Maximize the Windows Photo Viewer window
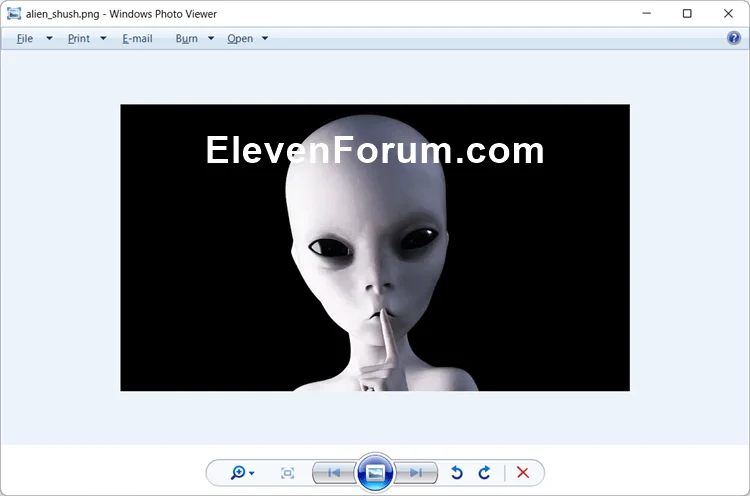Image resolution: width=750 pixels, height=496 pixels. click(687, 13)
